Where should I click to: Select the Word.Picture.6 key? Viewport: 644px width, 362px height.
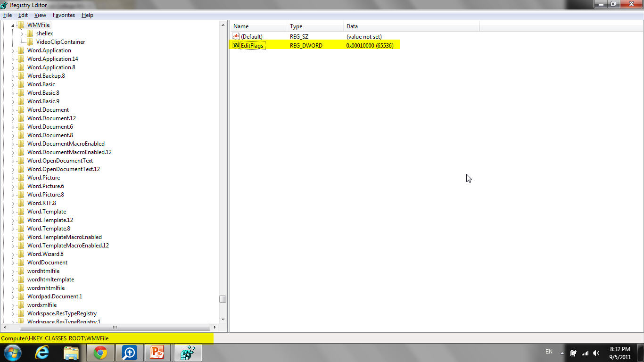46,186
